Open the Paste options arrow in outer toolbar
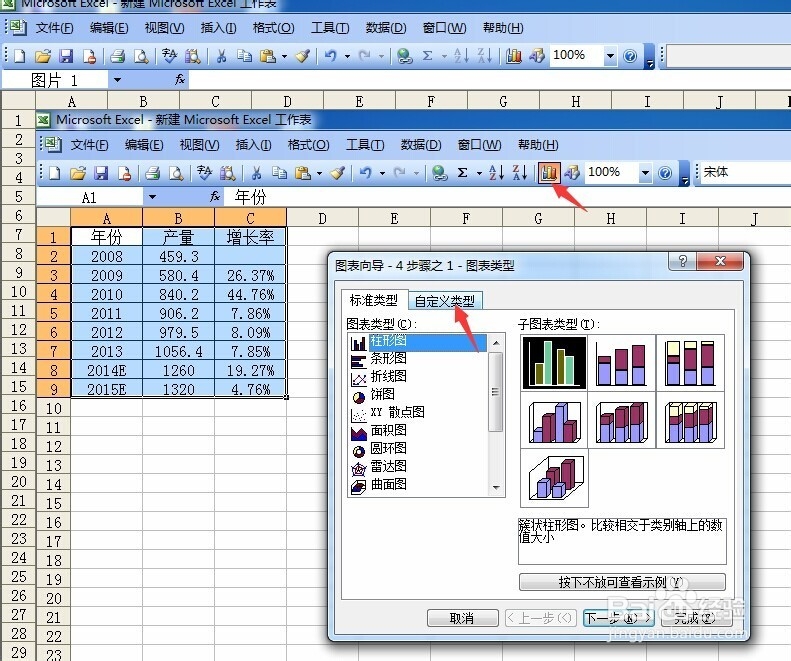The height and width of the screenshot is (661, 791). pos(284,57)
